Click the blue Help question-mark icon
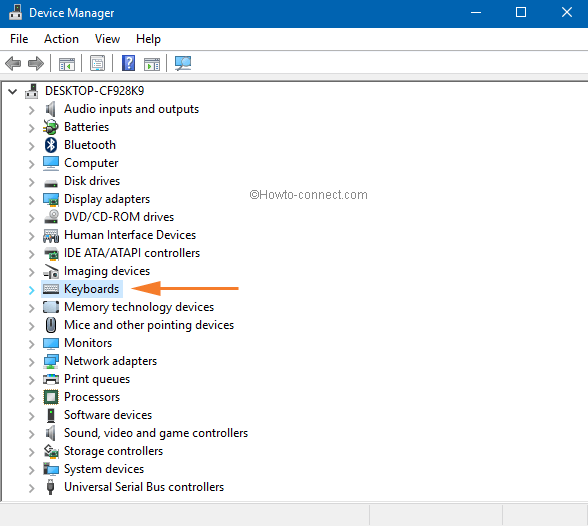 pos(128,63)
